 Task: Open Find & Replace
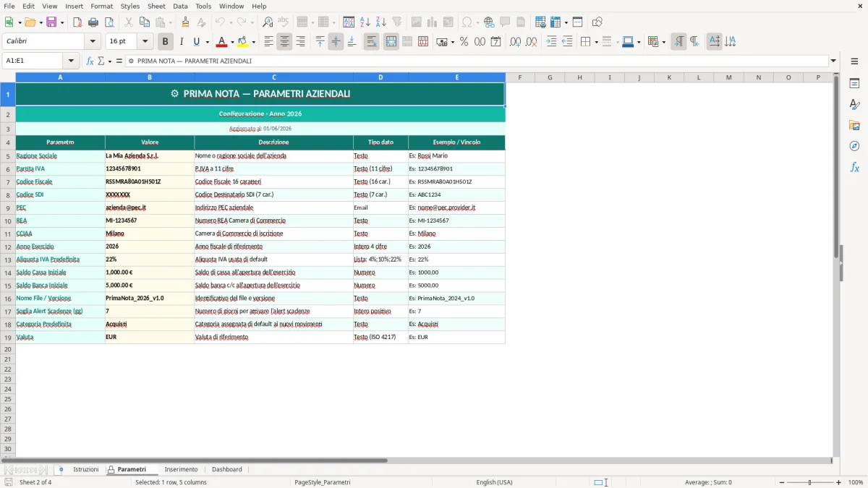[268, 22]
